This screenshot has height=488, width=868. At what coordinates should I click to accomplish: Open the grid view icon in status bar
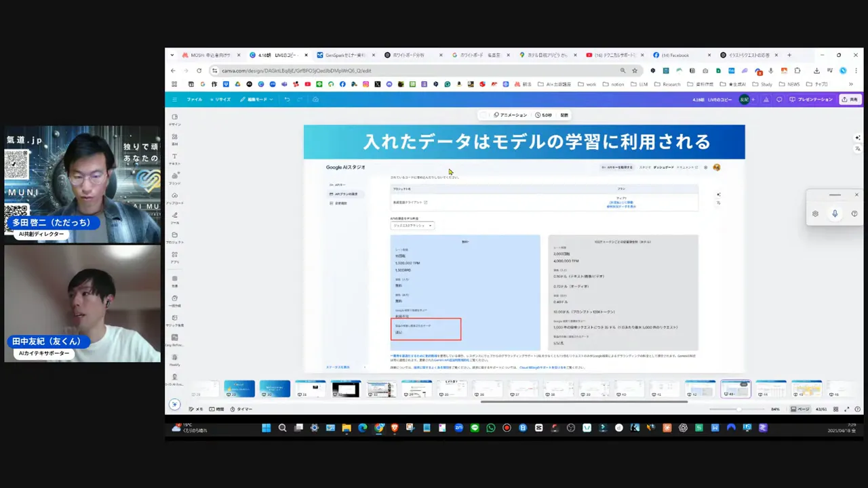(836, 409)
